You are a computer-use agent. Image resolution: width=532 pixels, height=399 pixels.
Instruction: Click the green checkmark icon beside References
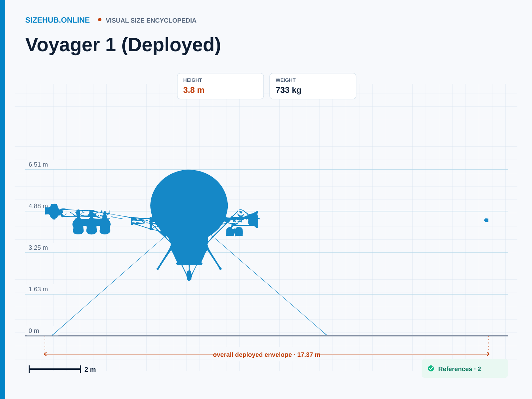(x=431, y=368)
